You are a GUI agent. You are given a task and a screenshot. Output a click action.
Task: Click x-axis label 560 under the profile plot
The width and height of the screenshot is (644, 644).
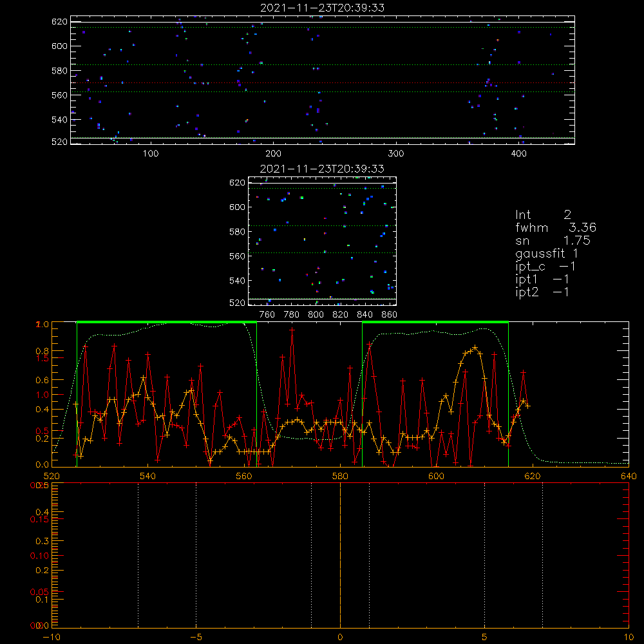(244, 477)
